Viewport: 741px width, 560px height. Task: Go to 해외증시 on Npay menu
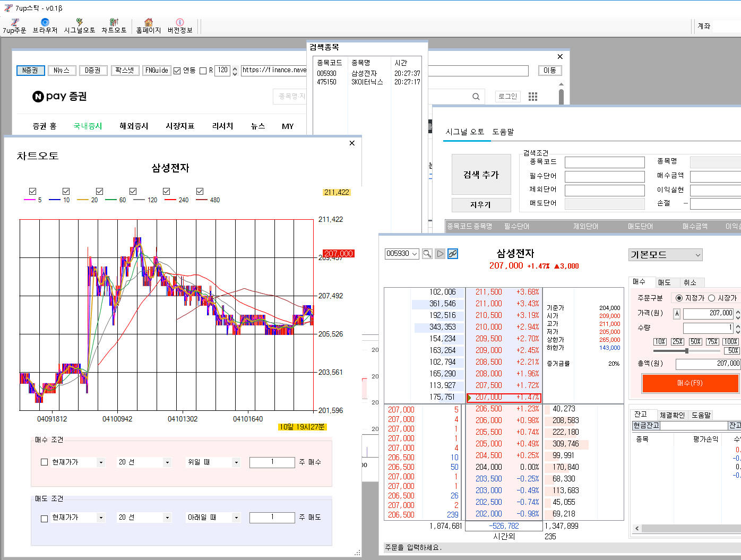(134, 126)
